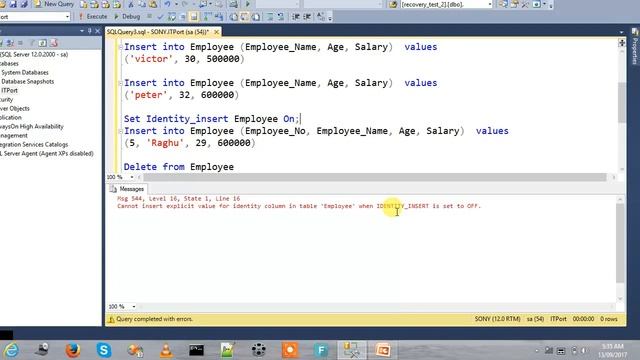Collapse the first Insert statement outline
Viewport: 640px width, 360px height.
[120, 47]
